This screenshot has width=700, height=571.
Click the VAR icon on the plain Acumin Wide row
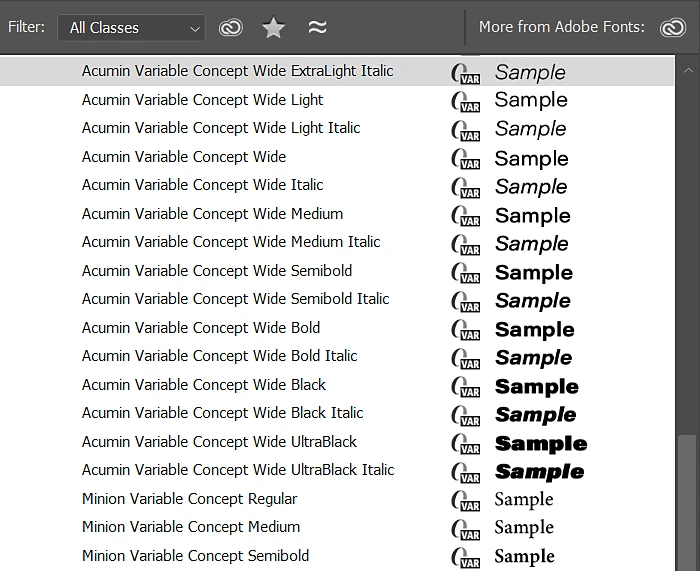465,159
